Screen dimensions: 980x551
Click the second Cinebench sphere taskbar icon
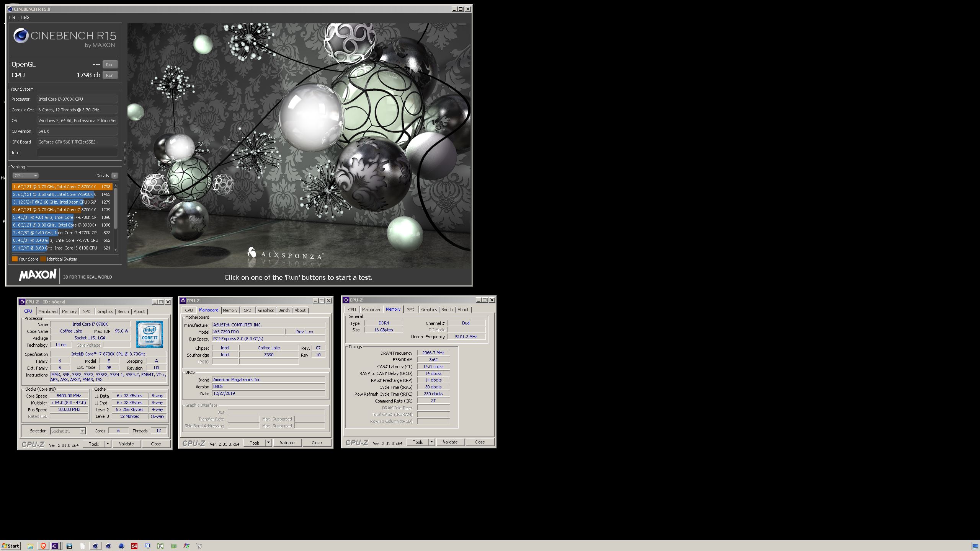coord(108,546)
